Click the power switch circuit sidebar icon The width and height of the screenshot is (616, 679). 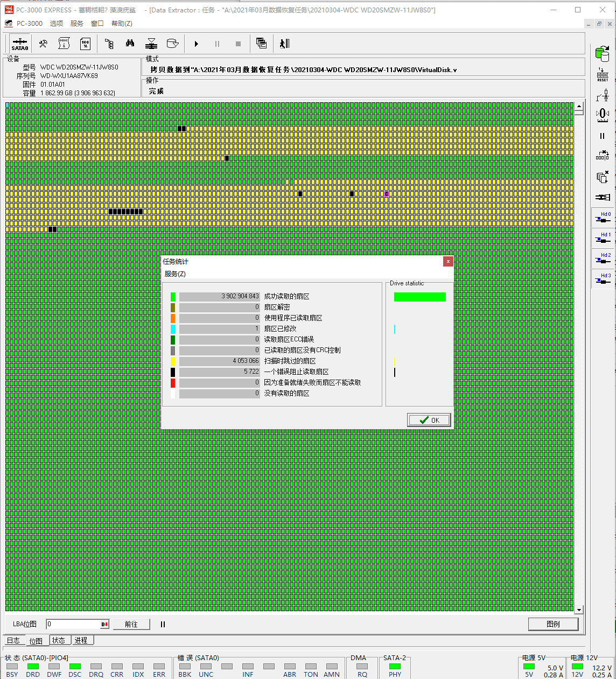pyautogui.click(x=603, y=95)
